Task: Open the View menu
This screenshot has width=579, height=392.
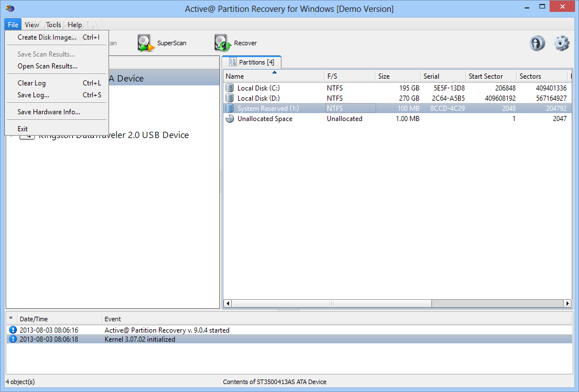Action: (x=32, y=25)
